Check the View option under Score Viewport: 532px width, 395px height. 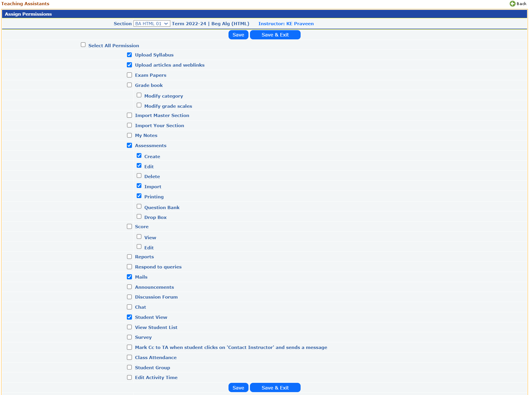coord(139,237)
